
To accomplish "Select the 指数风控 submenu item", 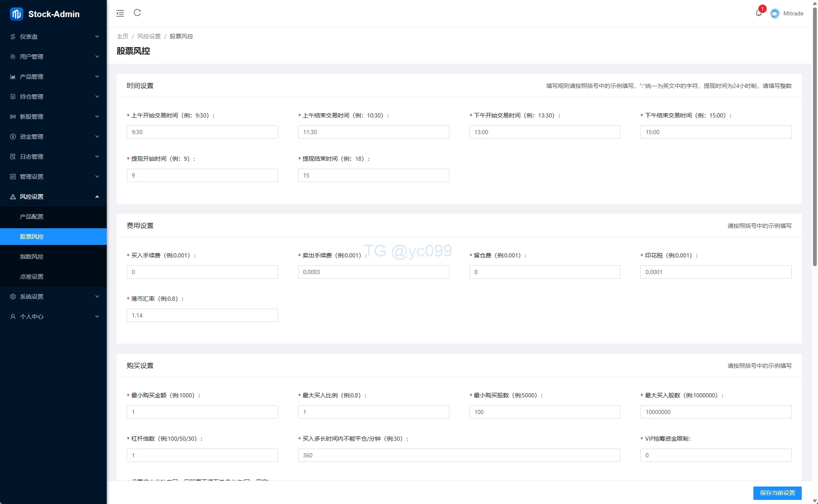I will [32, 257].
